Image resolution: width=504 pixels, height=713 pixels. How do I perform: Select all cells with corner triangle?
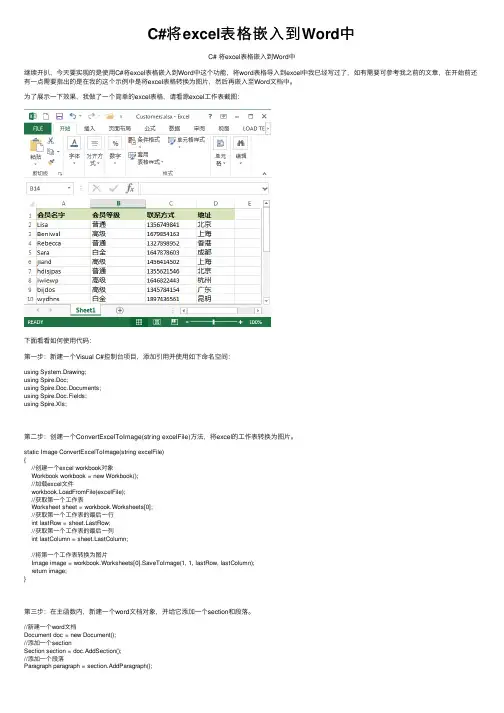(31, 204)
